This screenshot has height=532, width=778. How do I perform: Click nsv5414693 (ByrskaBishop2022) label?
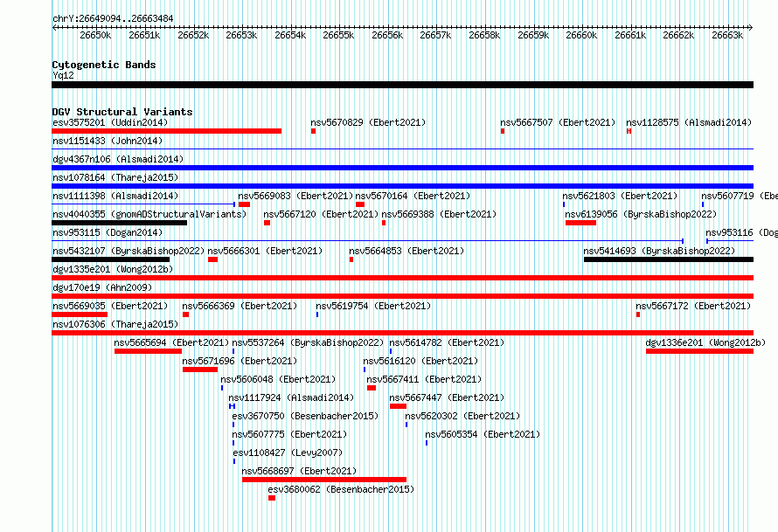pos(659,251)
